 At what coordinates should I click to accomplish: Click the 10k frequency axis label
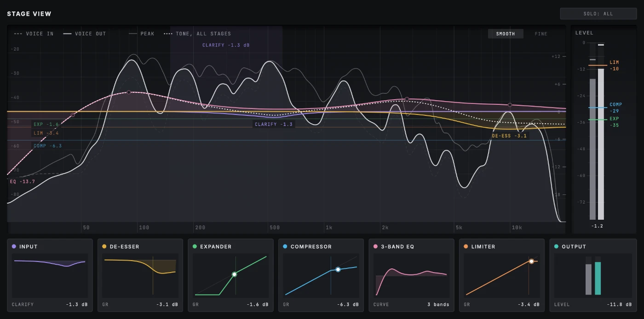517,228
